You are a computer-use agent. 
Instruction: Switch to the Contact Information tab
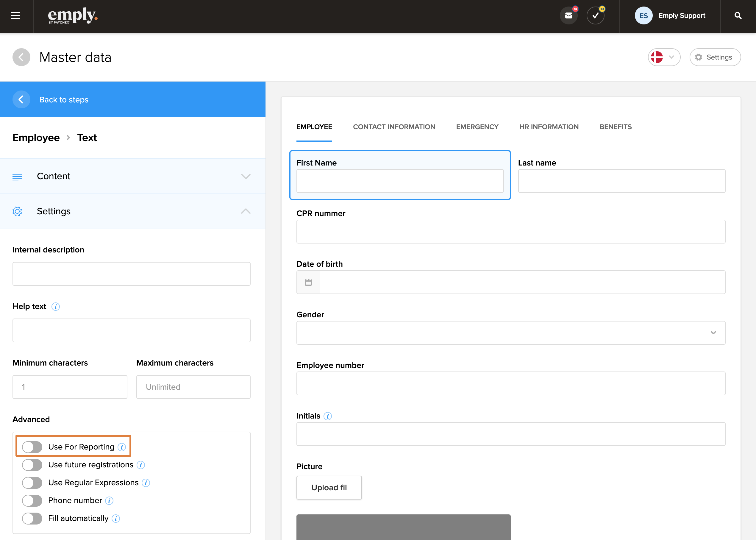click(x=393, y=127)
